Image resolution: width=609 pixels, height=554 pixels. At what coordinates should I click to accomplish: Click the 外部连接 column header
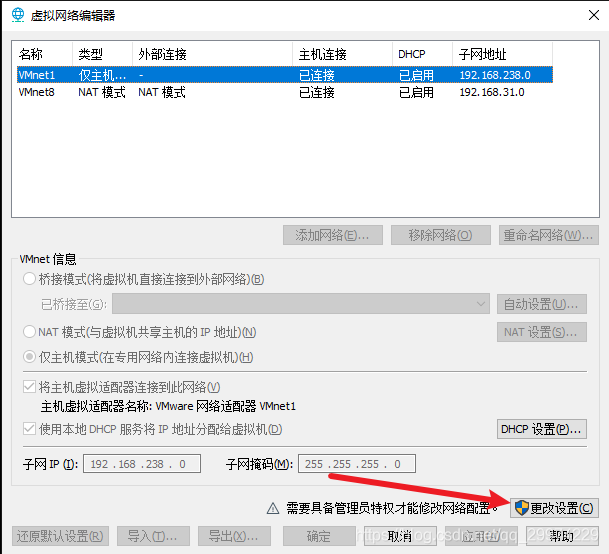click(212, 54)
